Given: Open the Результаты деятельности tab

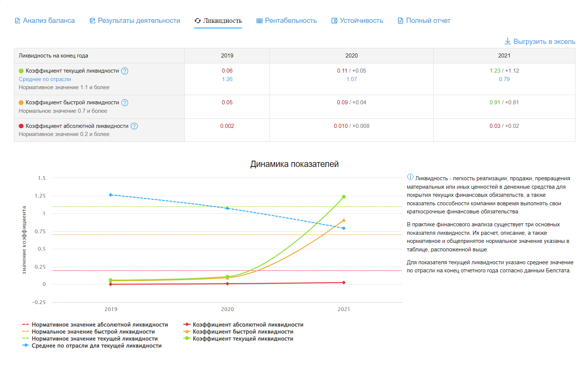Looking at the screenshot, I should point(139,21).
